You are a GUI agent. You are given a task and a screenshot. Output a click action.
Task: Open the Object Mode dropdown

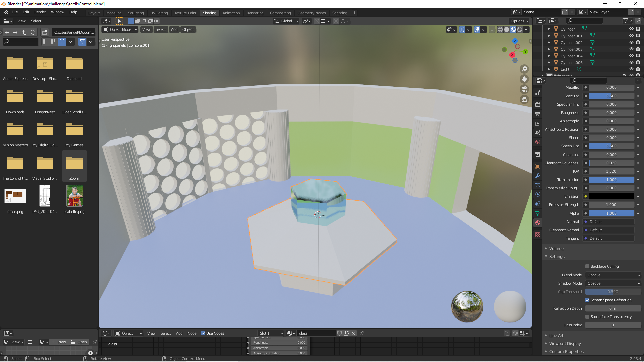tap(120, 29)
